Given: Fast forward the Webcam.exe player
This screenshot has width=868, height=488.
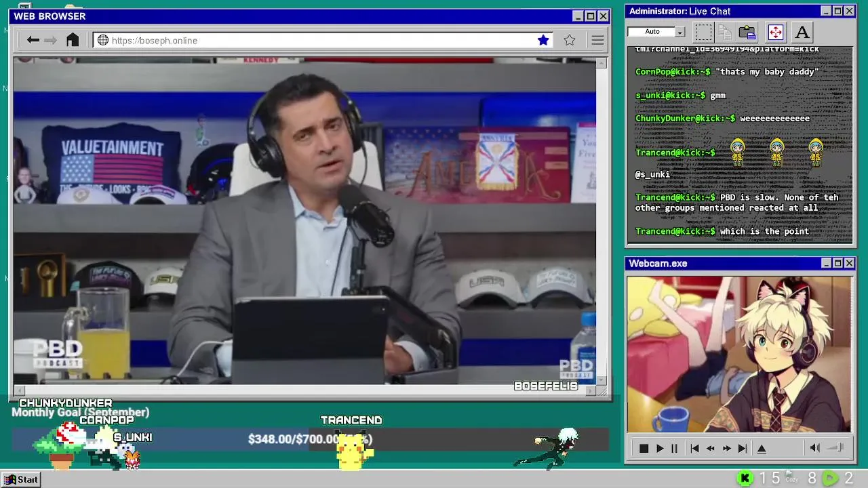Looking at the screenshot, I should click(x=726, y=448).
